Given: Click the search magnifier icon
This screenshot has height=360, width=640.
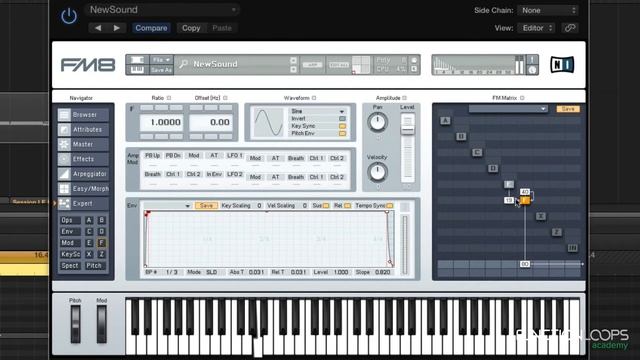Looking at the screenshot, I should (184, 64).
